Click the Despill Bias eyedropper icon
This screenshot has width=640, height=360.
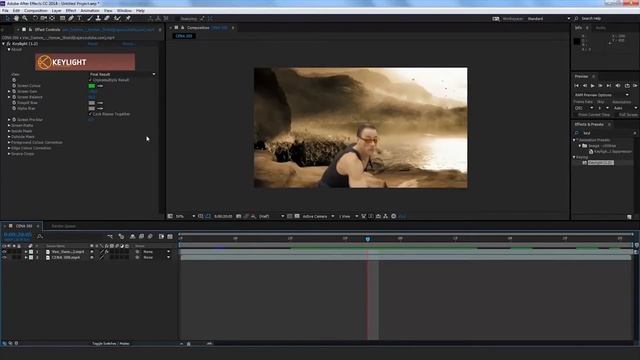100,103
